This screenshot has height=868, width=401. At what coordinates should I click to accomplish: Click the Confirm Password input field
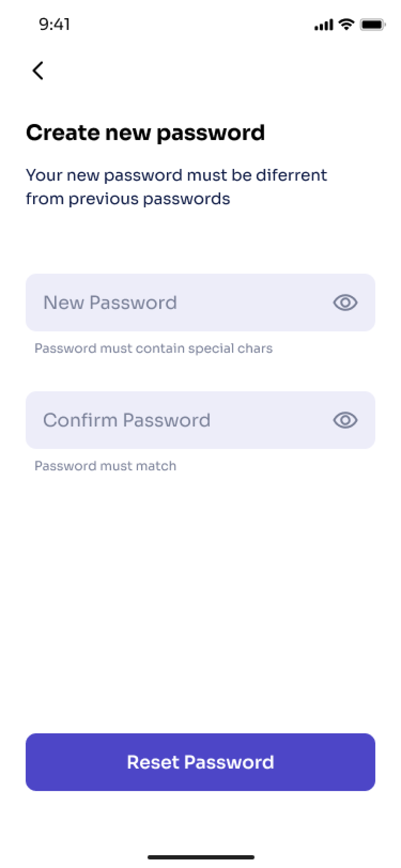(200, 420)
